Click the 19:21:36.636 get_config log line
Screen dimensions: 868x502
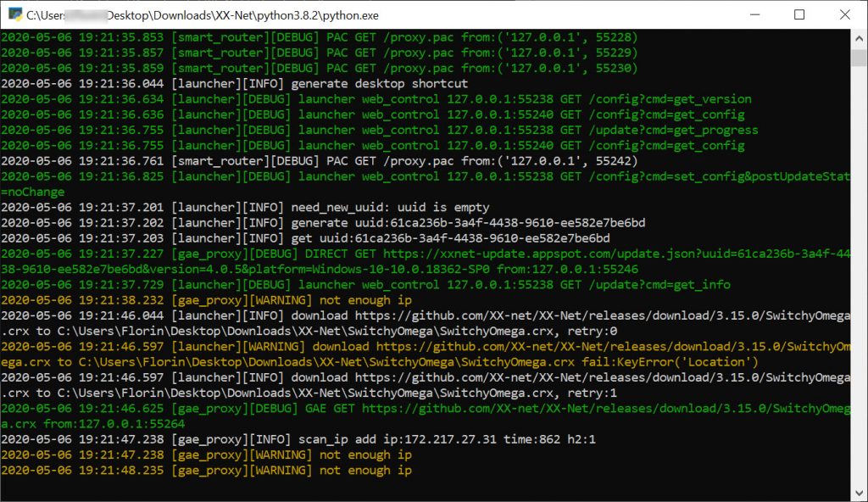373,114
